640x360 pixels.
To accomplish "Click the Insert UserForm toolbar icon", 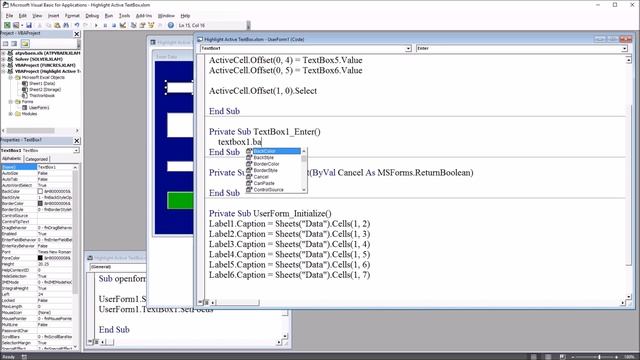I will 16,25.
